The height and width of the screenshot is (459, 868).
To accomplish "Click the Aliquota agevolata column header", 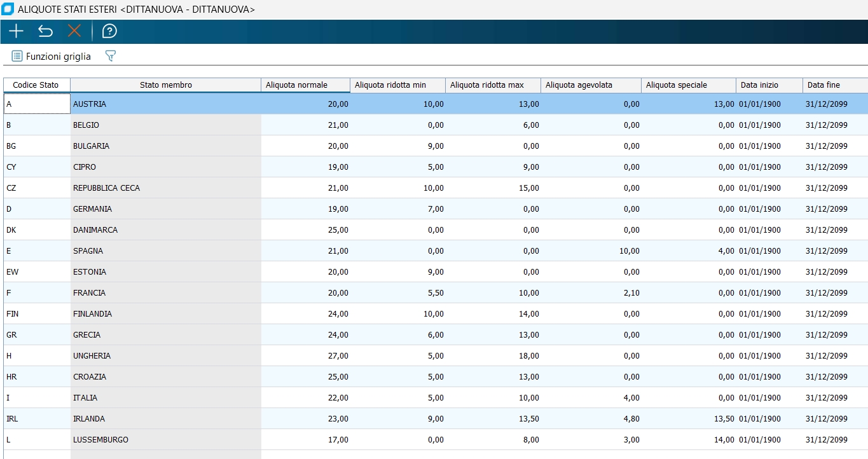I will coord(591,85).
